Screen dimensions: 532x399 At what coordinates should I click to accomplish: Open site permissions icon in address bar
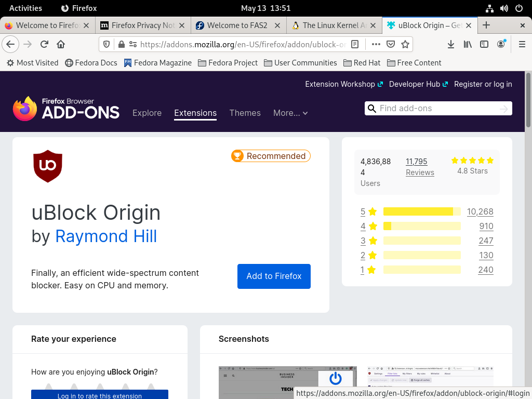click(x=133, y=44)
